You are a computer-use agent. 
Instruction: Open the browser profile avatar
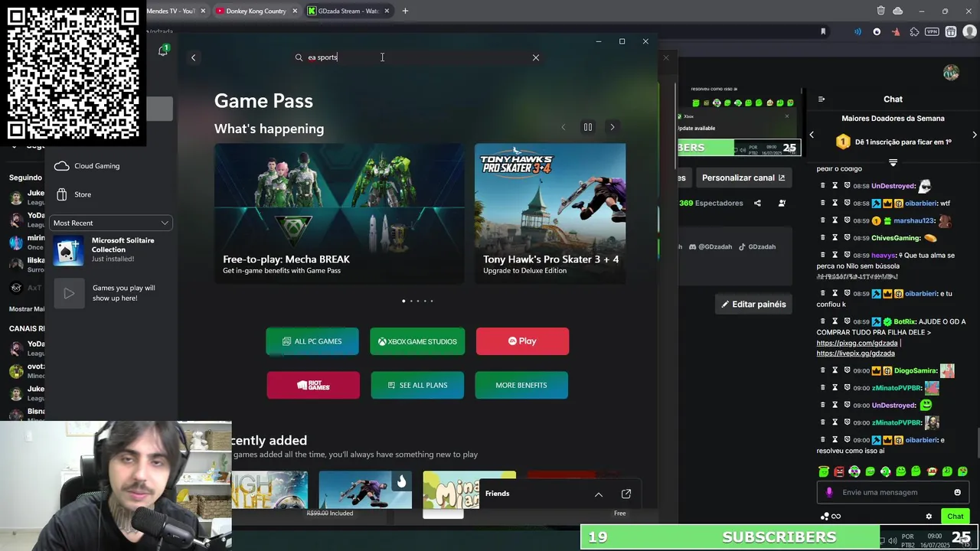tap(969, 31)
